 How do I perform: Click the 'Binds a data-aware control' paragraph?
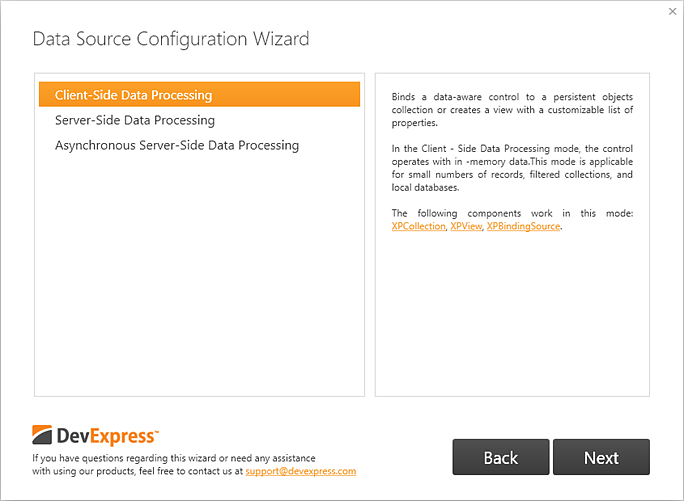tap(512, 109)
